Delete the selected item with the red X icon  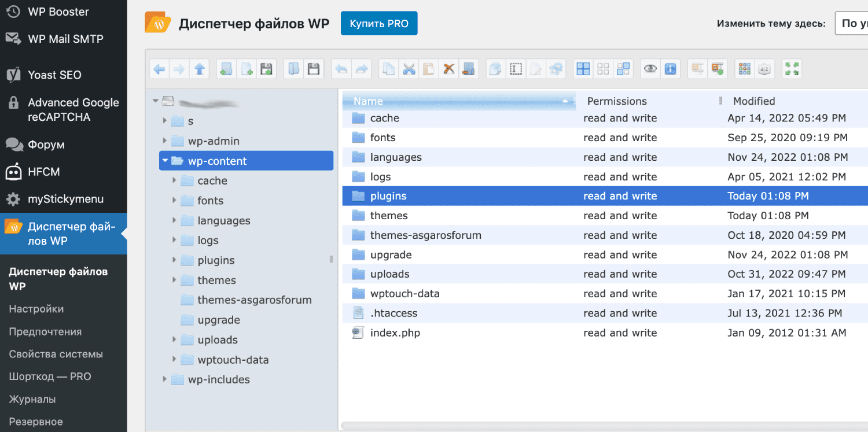point(448,69)
